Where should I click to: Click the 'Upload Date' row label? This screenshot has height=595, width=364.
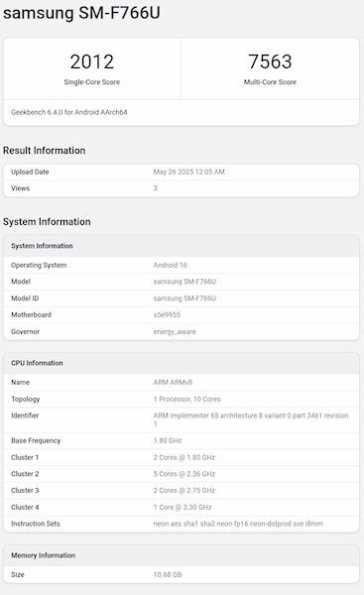tap(30, 172)
